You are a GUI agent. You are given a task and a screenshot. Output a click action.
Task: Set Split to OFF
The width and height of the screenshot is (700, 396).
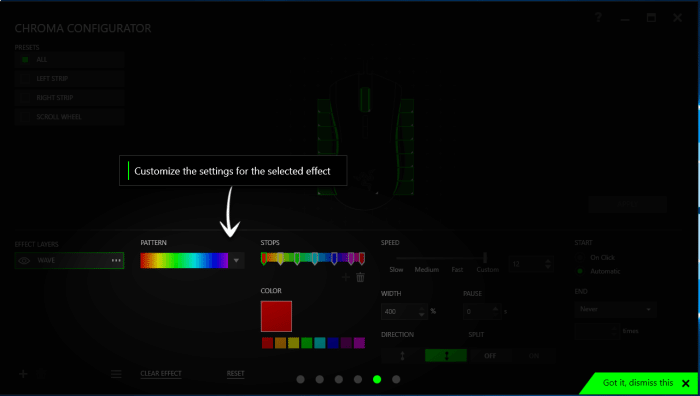[x=490, y=355]
